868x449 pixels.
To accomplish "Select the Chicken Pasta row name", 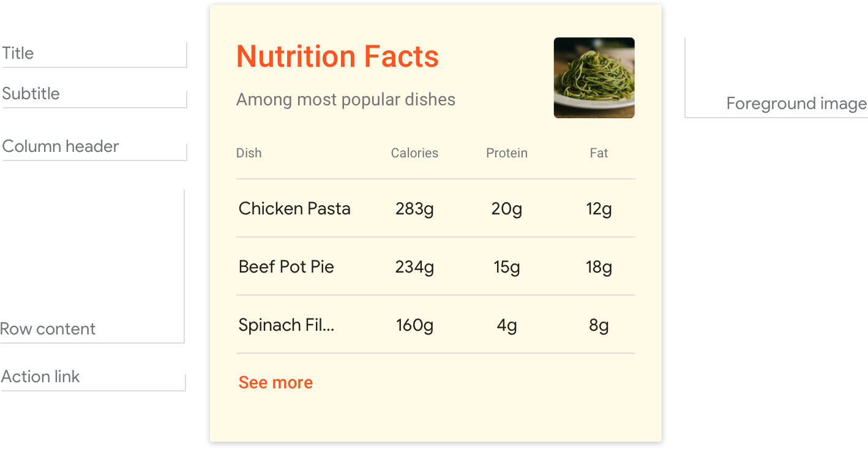I will 294,209.
